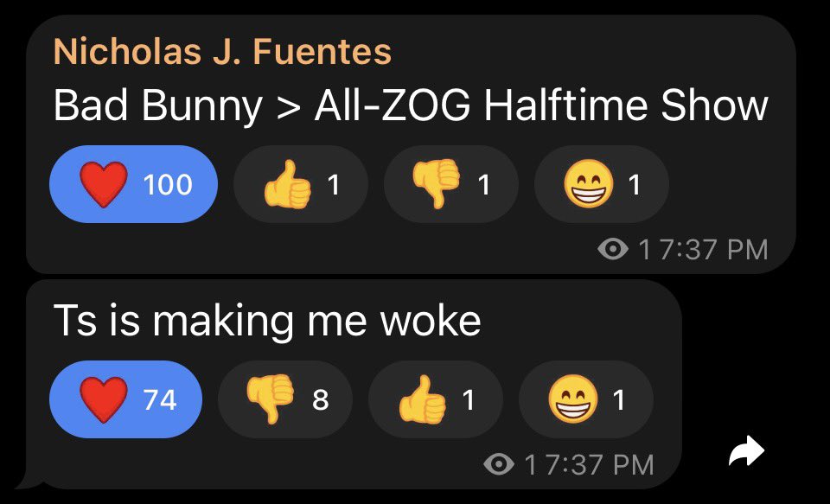Open Nicholas J. Fuentes sender profile
Viewport: 830px width, 504px height.
[222, 52]
